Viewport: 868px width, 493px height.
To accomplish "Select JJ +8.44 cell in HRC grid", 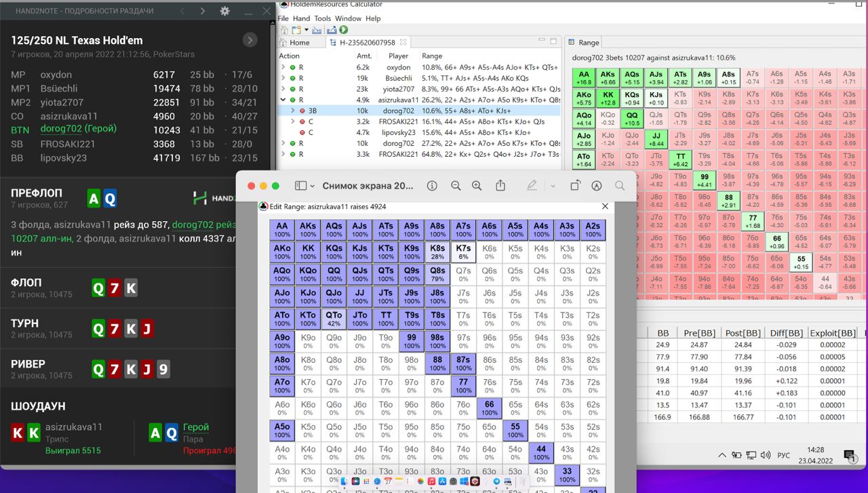I will (x=656, y=138).
